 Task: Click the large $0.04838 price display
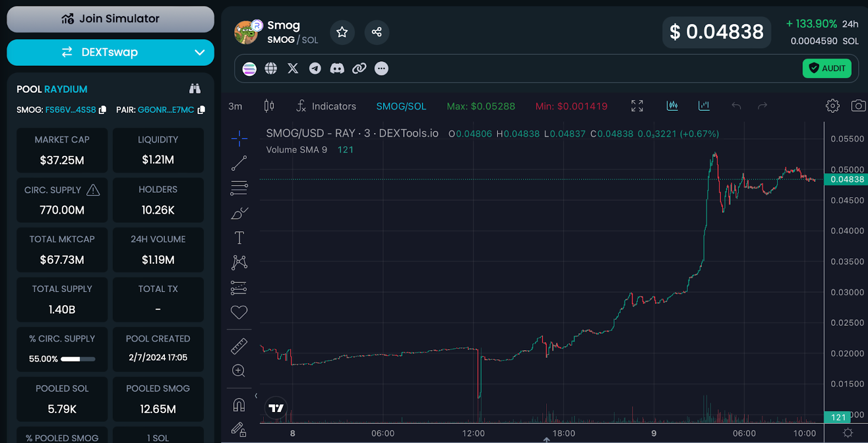tap(717, 32)
